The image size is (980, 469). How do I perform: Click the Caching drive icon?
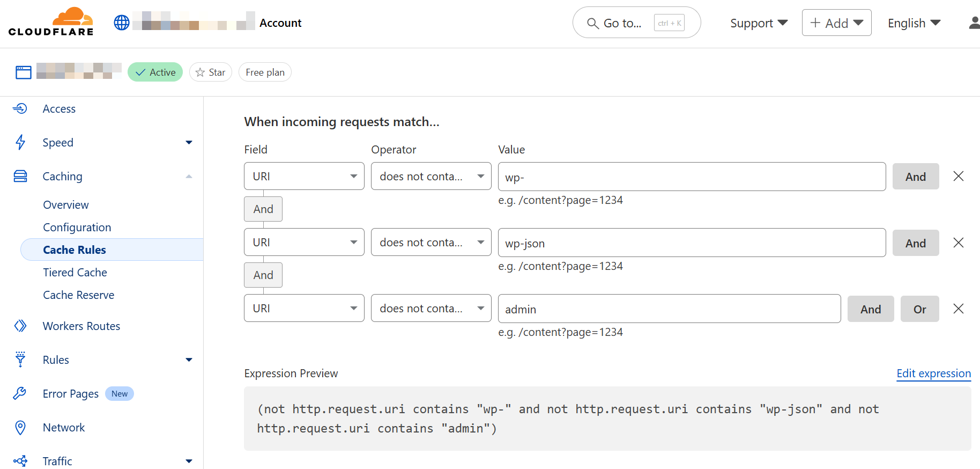click(20, 176)
